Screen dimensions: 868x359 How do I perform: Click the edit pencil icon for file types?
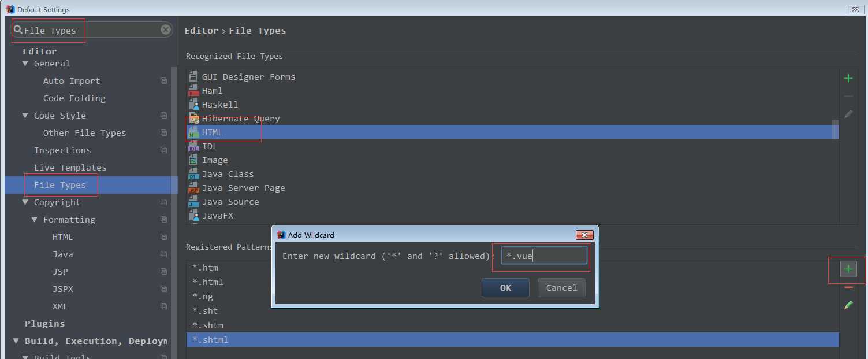coord(848,114)
